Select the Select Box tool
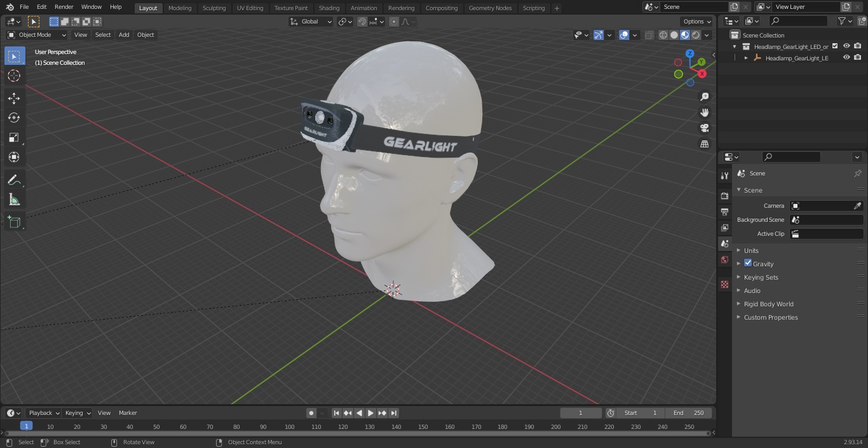The image size is (868, 448). pos(14,57)
